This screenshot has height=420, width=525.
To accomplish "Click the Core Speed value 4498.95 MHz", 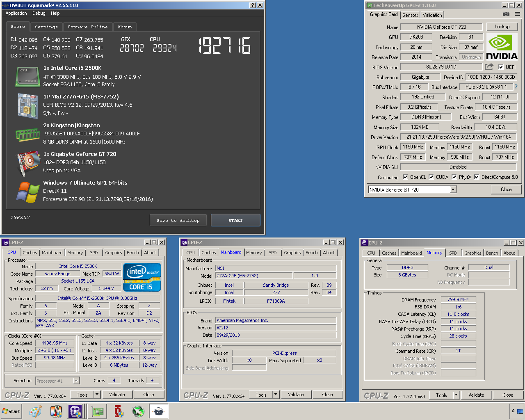I will [x=55, y=343].
